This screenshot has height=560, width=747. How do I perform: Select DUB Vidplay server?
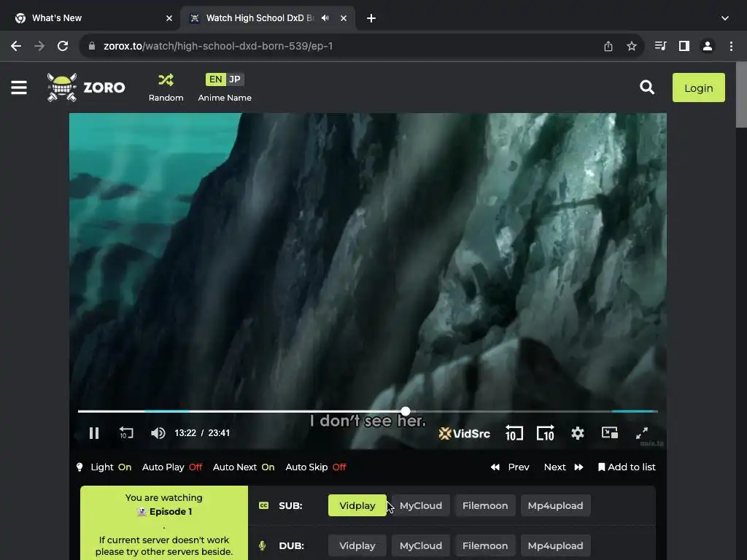(x=357, y=545)
